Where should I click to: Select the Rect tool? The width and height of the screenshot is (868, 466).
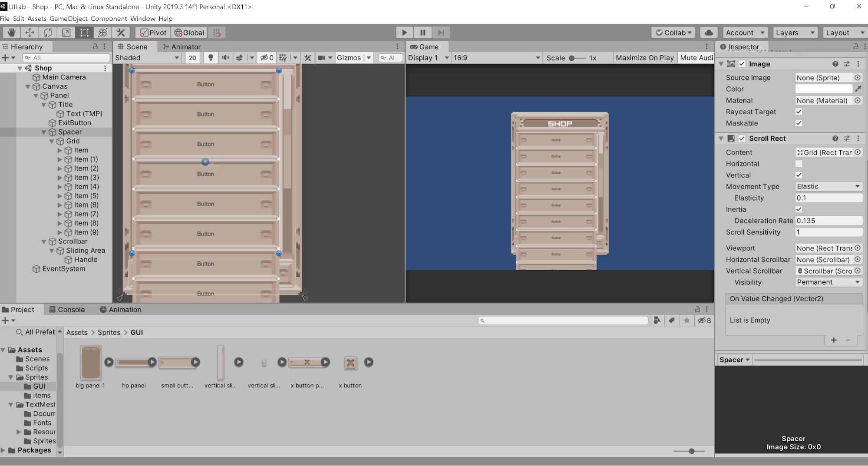point(84,33)
